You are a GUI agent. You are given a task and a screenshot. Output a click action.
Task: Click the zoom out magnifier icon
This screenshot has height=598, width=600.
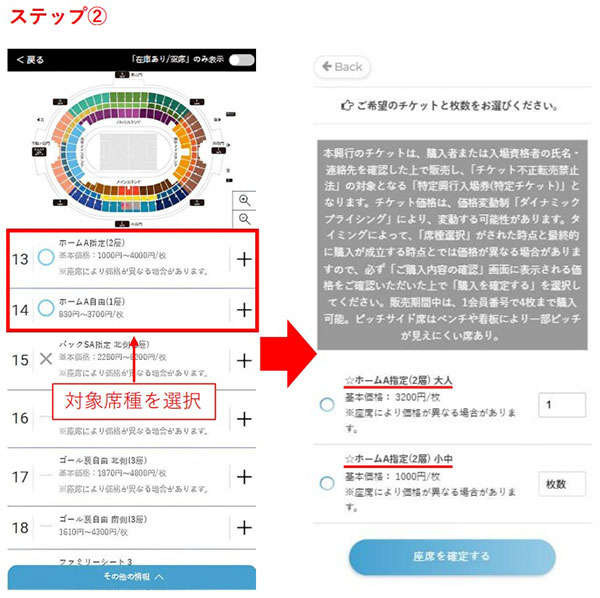(x=245, y=219)
